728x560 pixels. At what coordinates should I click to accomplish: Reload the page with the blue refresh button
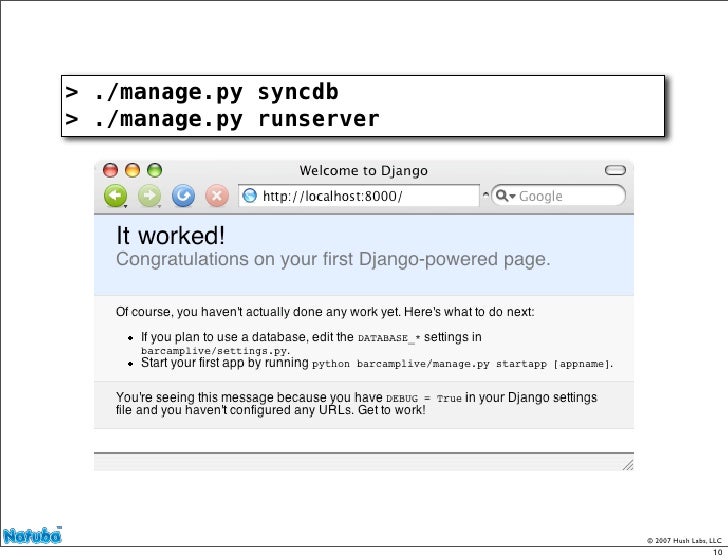pos(183,195)
